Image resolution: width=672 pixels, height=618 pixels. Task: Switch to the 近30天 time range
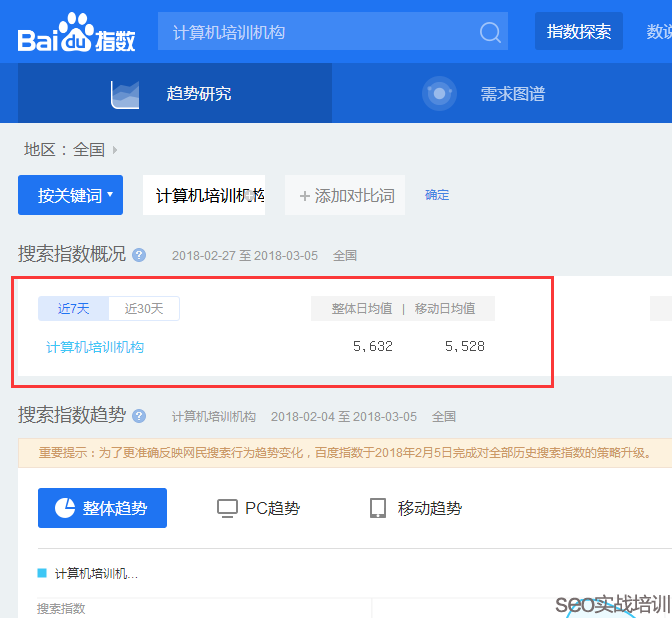click(x=144, y=308)
